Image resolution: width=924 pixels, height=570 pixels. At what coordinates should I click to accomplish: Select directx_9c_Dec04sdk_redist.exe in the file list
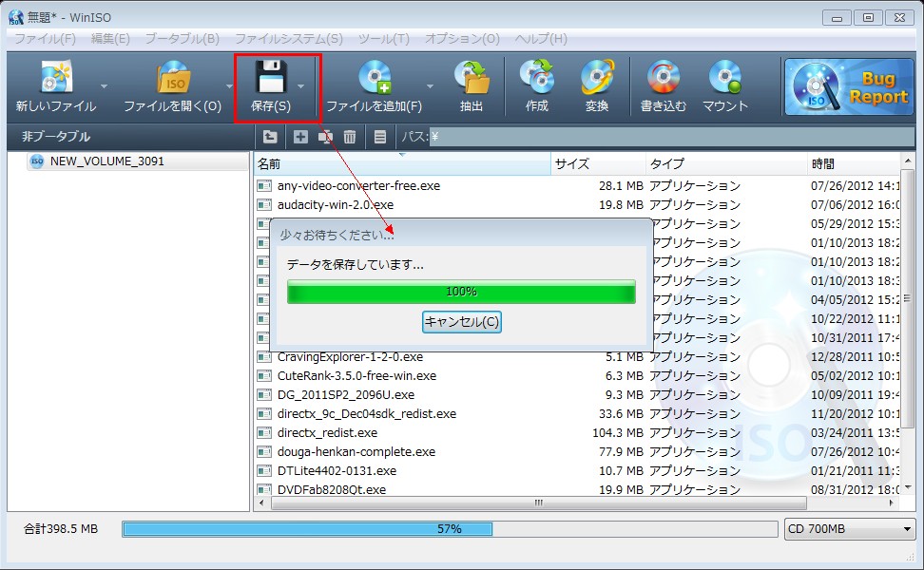(x=367, y=414)
